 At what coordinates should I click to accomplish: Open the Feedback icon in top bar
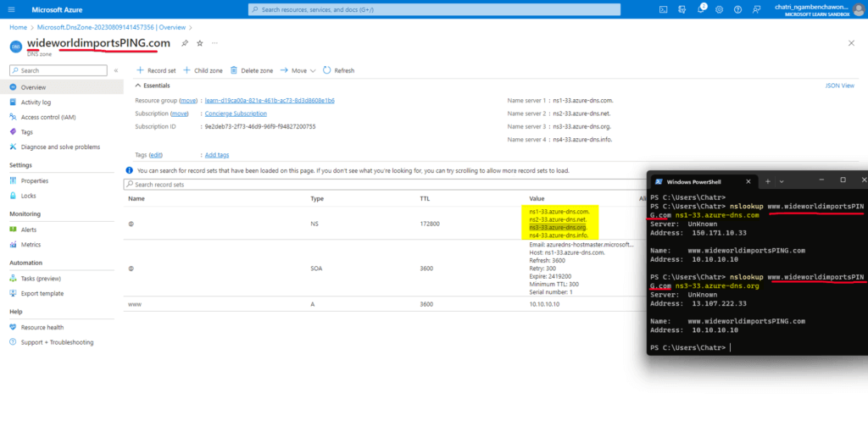click(x=756, y=9)
